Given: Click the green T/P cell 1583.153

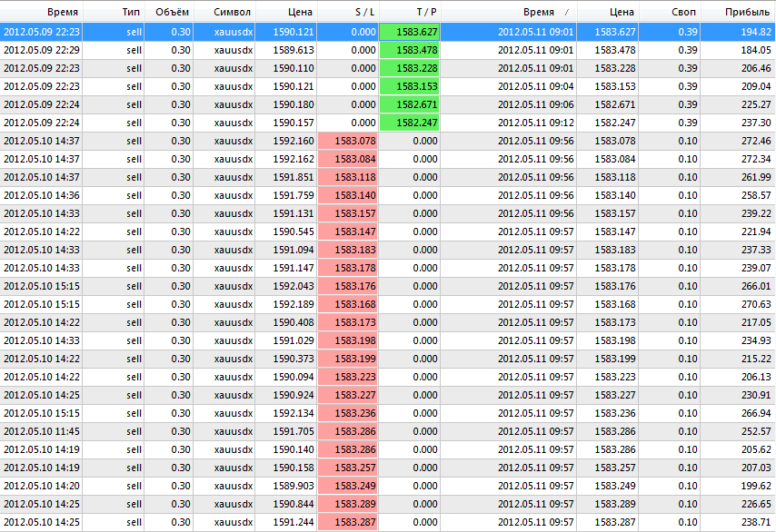Looking at the screenshot, I should tap(409, 86).
